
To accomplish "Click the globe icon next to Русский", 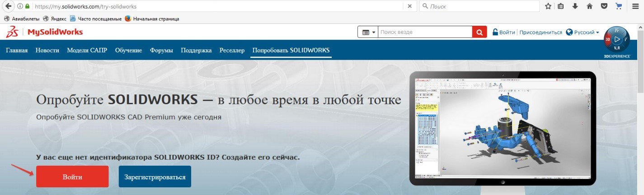I will pyautogui.click(x=569, y=32).
